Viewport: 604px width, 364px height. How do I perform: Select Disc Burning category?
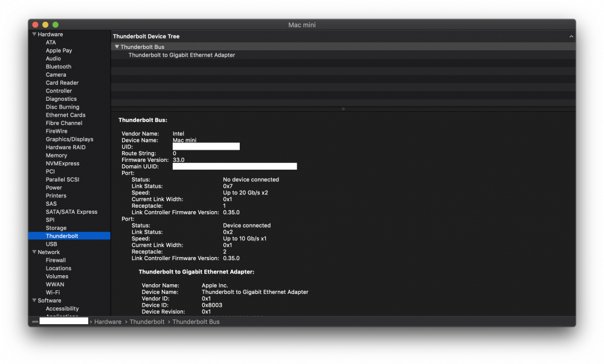62,107
